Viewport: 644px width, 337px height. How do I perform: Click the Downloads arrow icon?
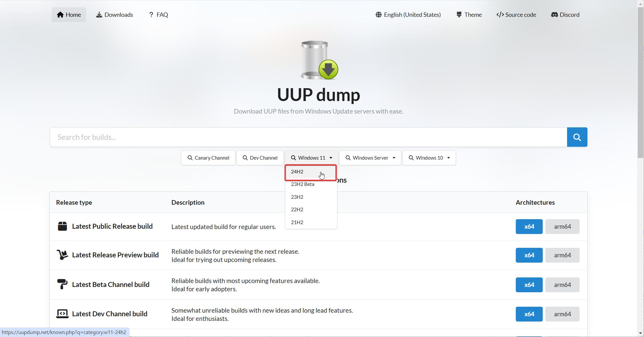(x=99, y=15)
